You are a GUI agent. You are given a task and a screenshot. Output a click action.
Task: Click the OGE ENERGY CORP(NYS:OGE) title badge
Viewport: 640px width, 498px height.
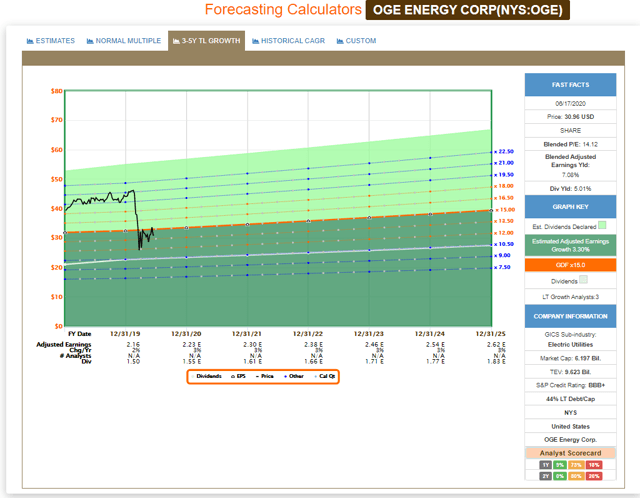pos(468,10)
